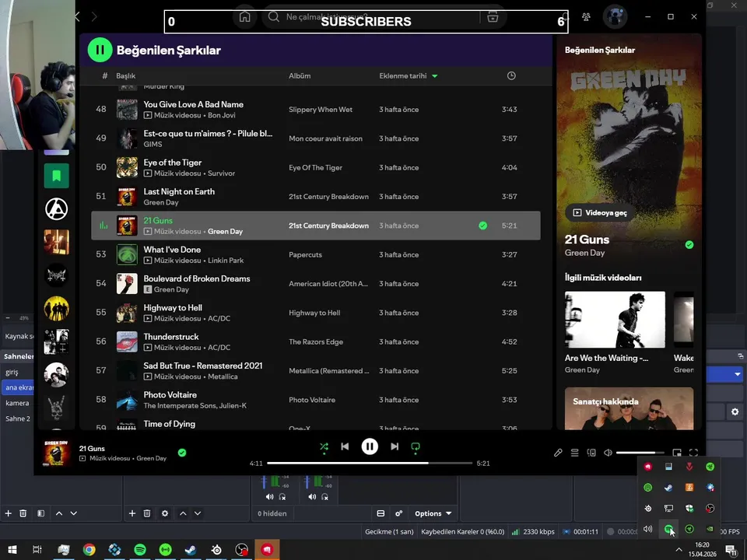Go back with the Spotify back arrow
This screenshot has width=747, height=560.
pyautogui.click(x=77, y=17)
